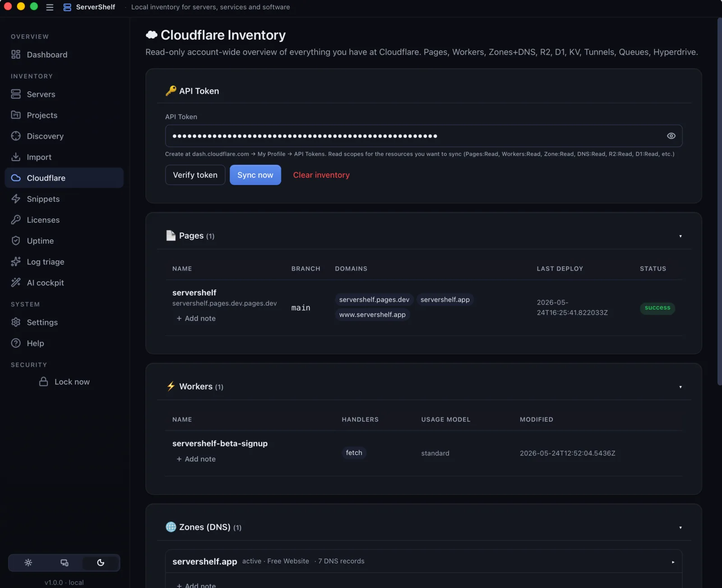
Task: Click the Settings gear icon
Action: (16, 322)
